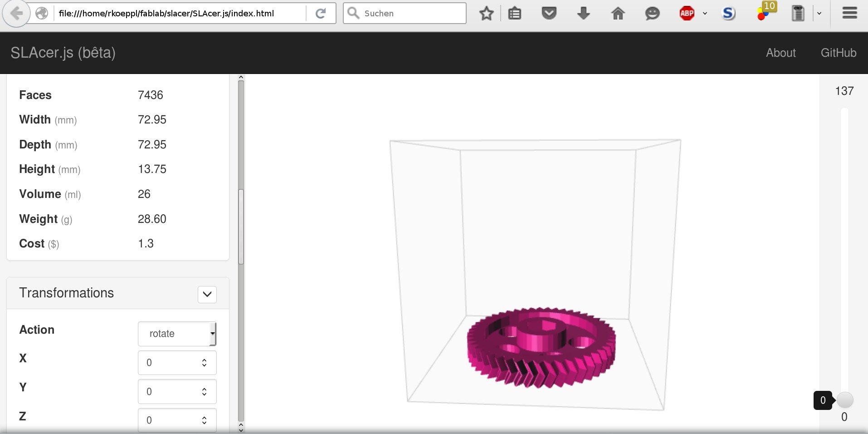Open the Action rotate dropdown
The width and height of the screenshot is (868, 434).
177,334
